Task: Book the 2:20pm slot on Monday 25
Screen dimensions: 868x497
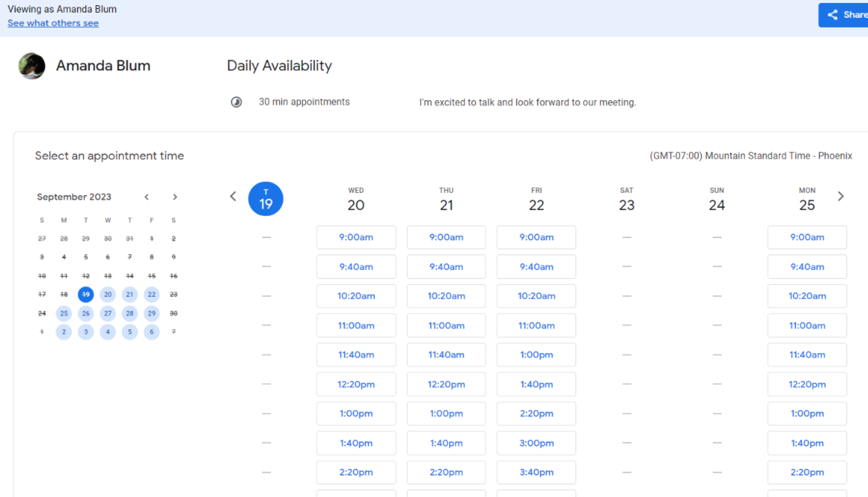Action: (x=807, y=472)
